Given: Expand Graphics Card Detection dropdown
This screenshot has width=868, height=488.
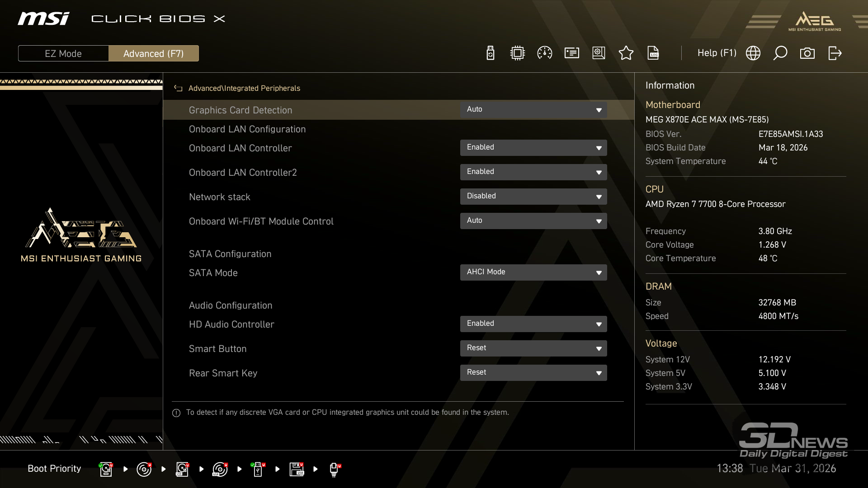Looking at the screenshot, I should pos(533,110).
